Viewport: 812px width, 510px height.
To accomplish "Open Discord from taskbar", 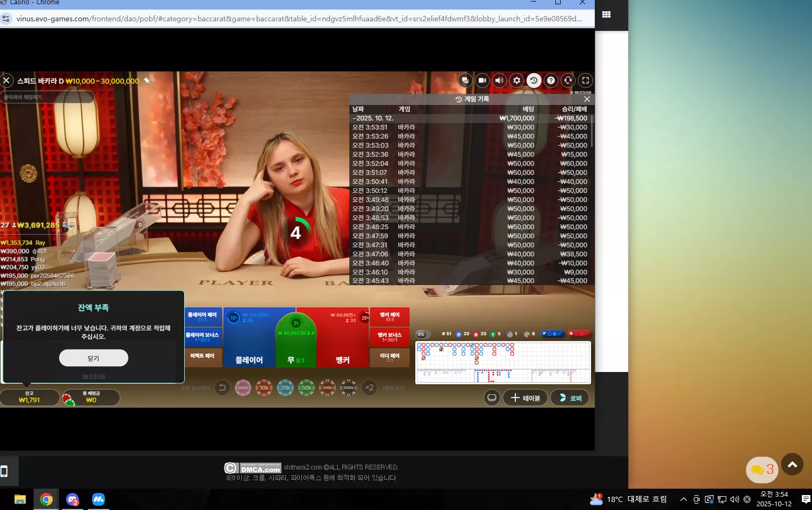I will point(72,499).
